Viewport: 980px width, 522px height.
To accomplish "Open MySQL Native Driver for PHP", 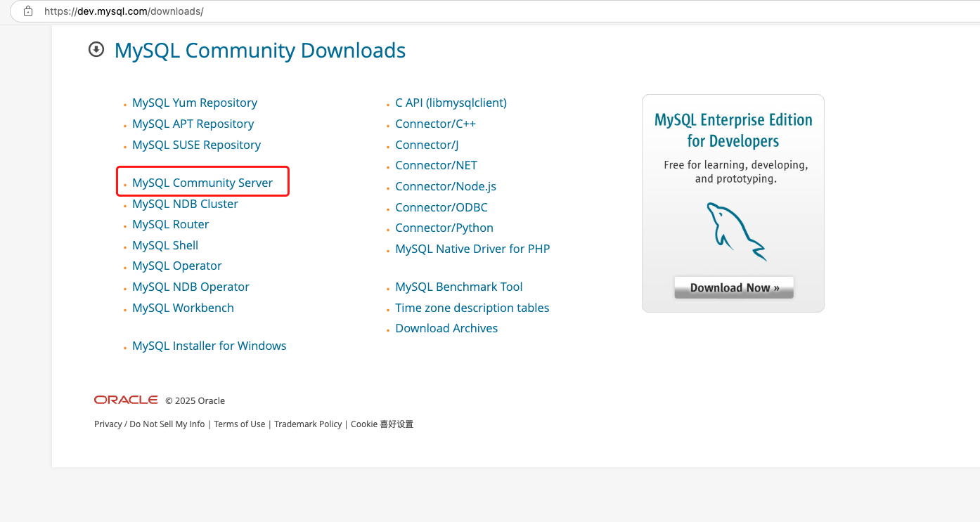I will coord(472,249).
